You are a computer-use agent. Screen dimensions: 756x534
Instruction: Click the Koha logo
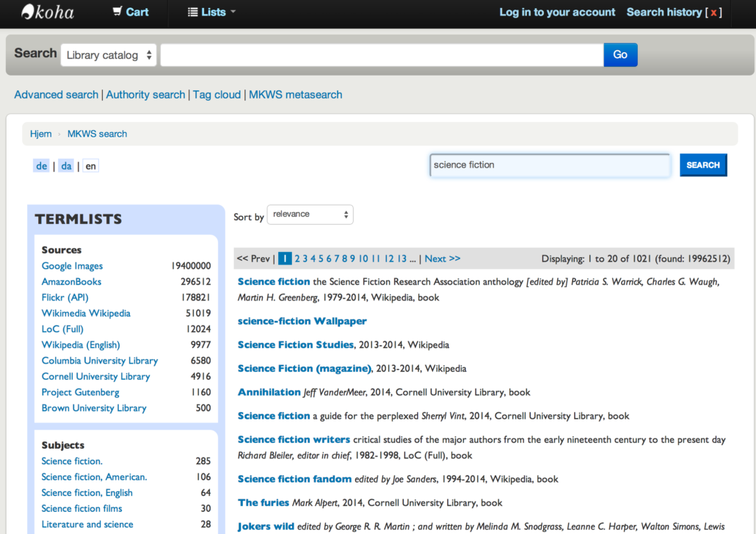point(48,12)
